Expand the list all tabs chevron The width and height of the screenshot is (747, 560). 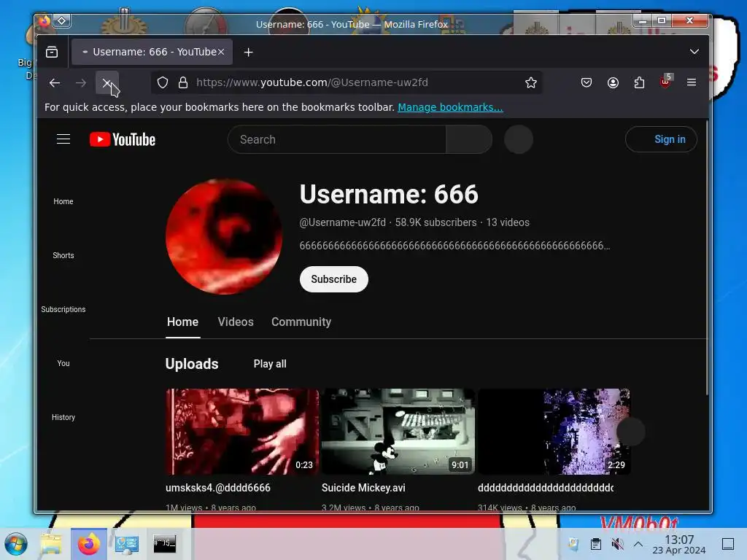(694, 52)
